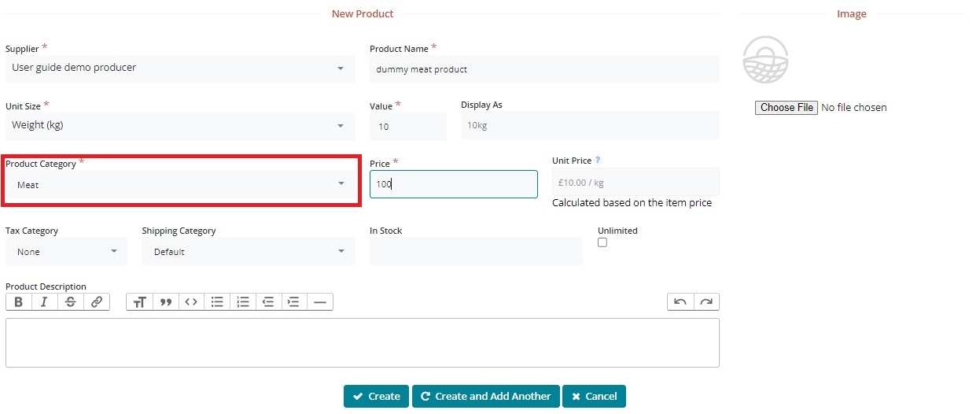Toggle strikethrough text formatting
This screenshot has height=414, width=980.
70,302
